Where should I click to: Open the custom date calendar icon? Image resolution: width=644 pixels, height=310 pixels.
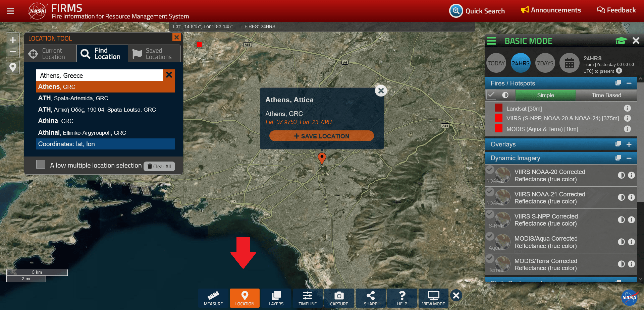pos(569,63)
